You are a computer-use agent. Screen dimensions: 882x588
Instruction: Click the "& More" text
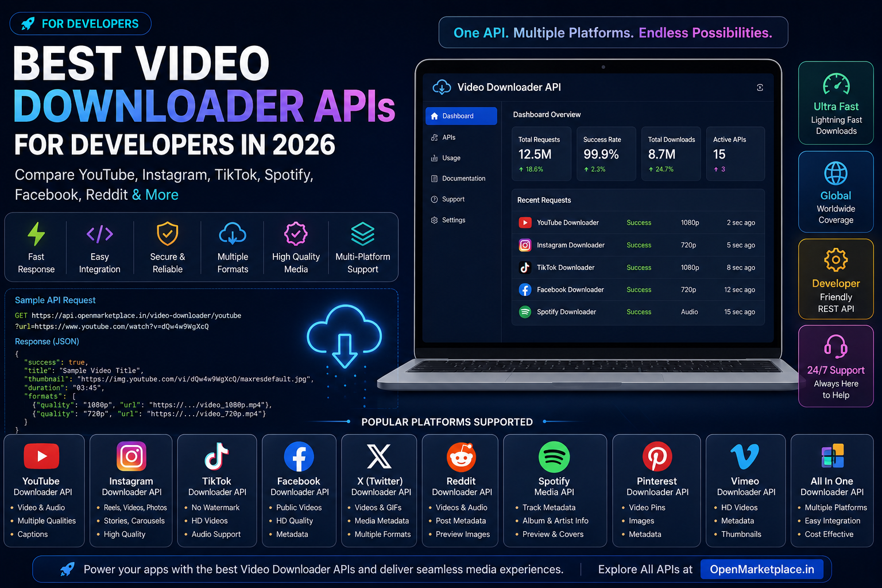(155, 195)
